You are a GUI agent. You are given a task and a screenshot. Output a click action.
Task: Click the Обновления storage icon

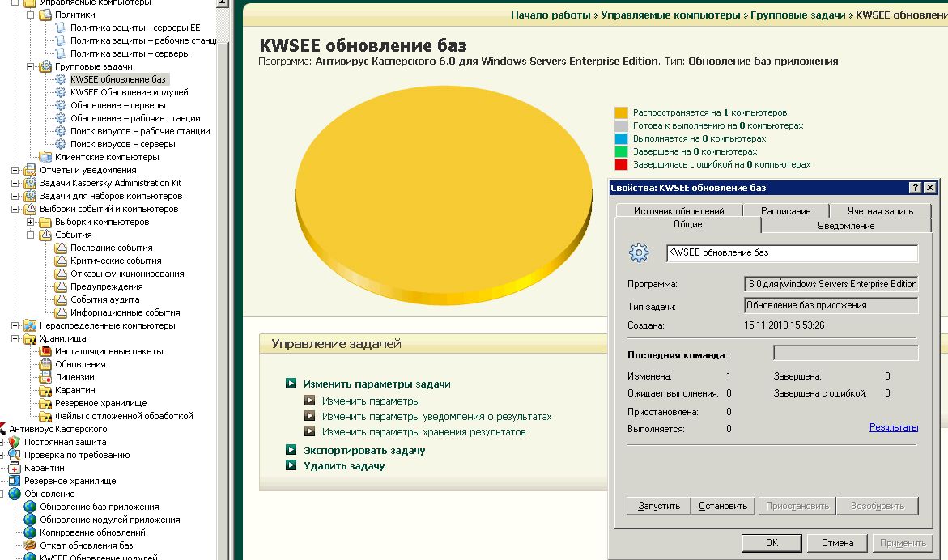point(45,364)
